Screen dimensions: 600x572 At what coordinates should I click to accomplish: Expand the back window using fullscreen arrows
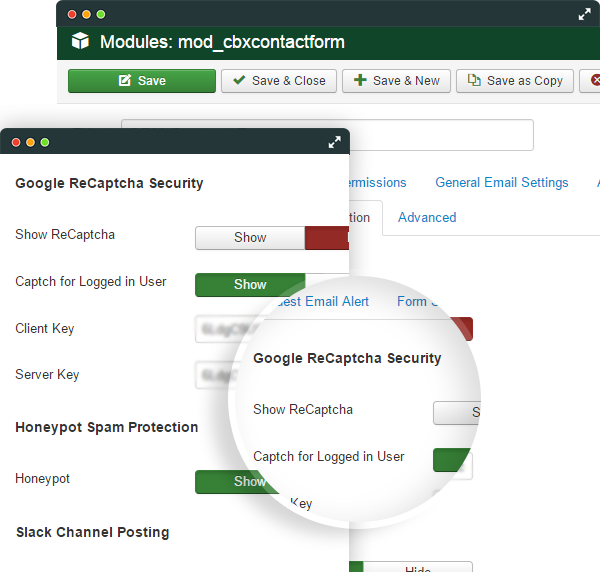(x=584, y=15)
